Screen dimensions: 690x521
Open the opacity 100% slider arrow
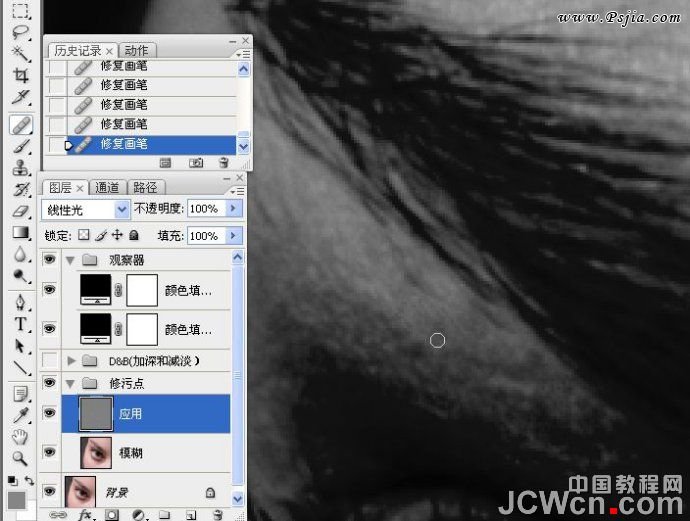234,208
